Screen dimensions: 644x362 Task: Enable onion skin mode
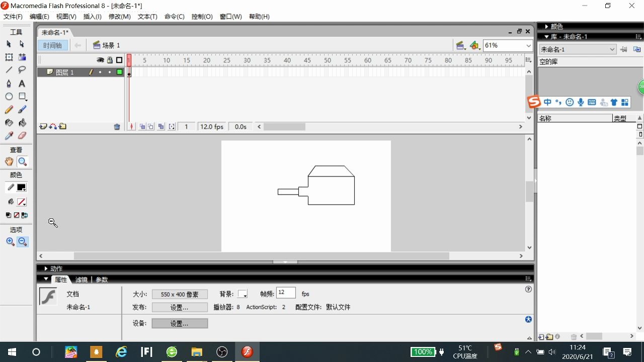pyautogui.click(x=142, y=126)
